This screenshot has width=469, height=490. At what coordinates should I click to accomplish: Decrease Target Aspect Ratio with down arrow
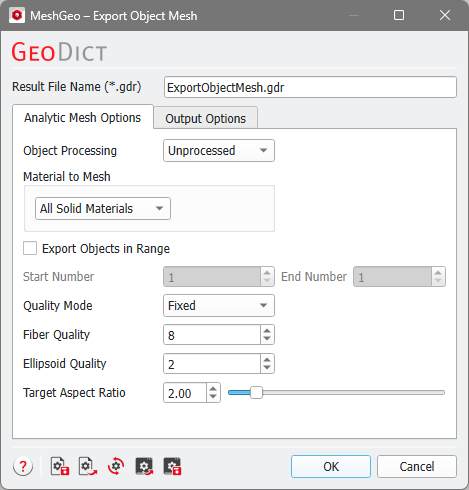(213, 397)
